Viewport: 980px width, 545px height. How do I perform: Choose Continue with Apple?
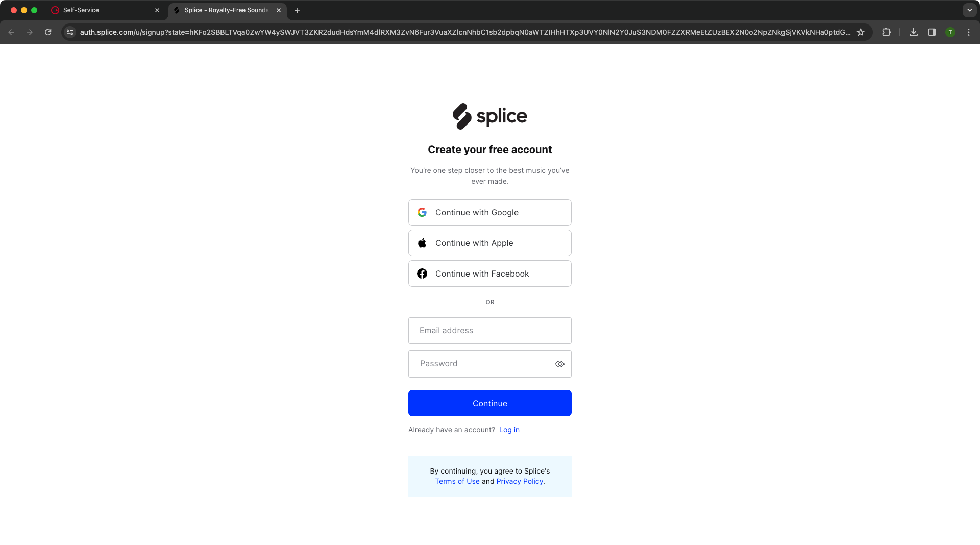(490, 243)
